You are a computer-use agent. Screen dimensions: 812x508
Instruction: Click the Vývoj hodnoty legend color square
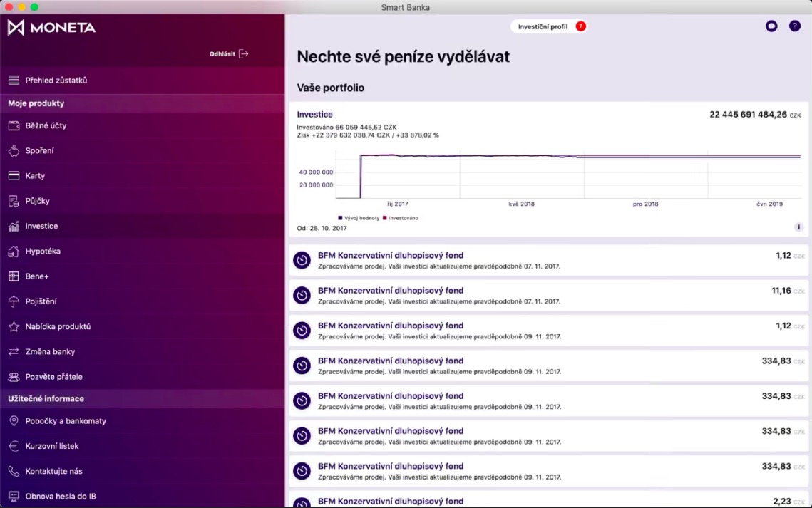click(340, 218)
